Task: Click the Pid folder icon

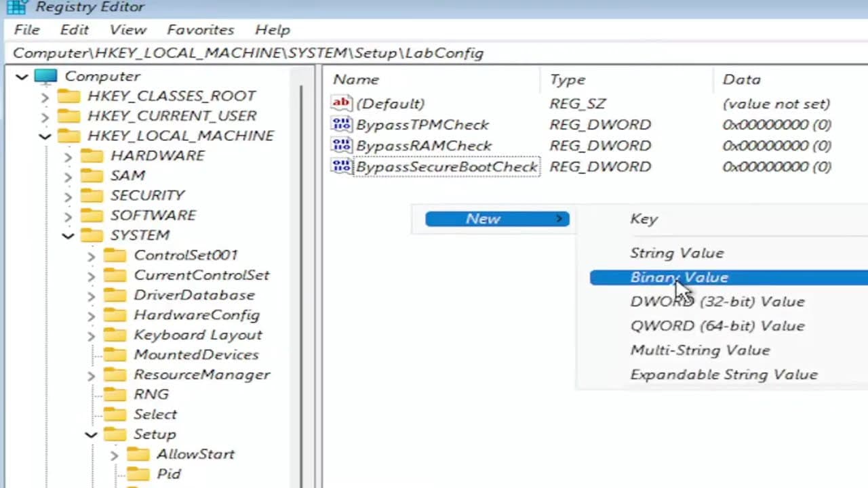Action: pos(138,474)
